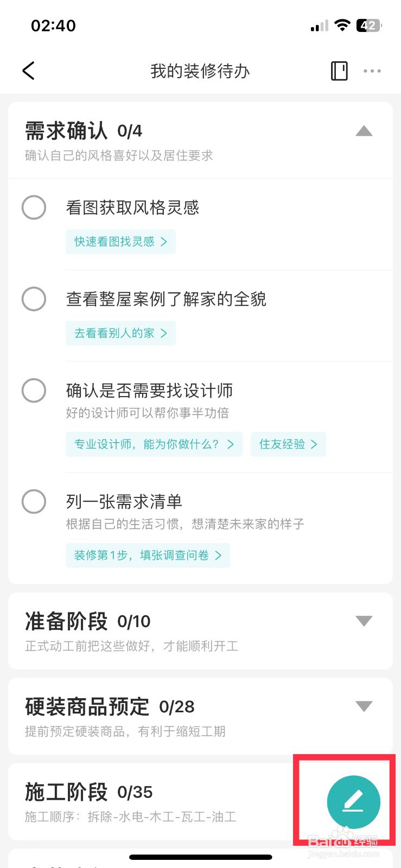Open the notebook icon in header

[x=339, y=71]
